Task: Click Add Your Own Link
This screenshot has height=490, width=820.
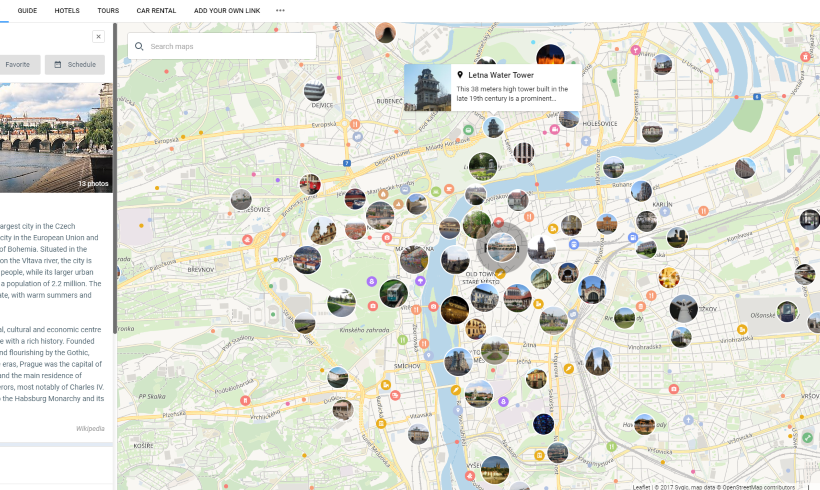Action: [228, 10]
